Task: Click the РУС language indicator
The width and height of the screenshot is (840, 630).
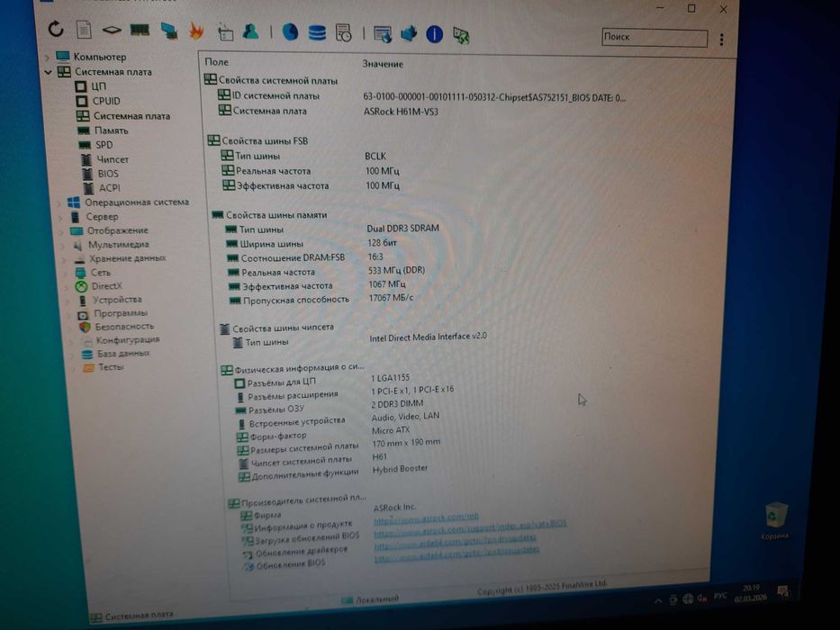Action: pos(720,596)
